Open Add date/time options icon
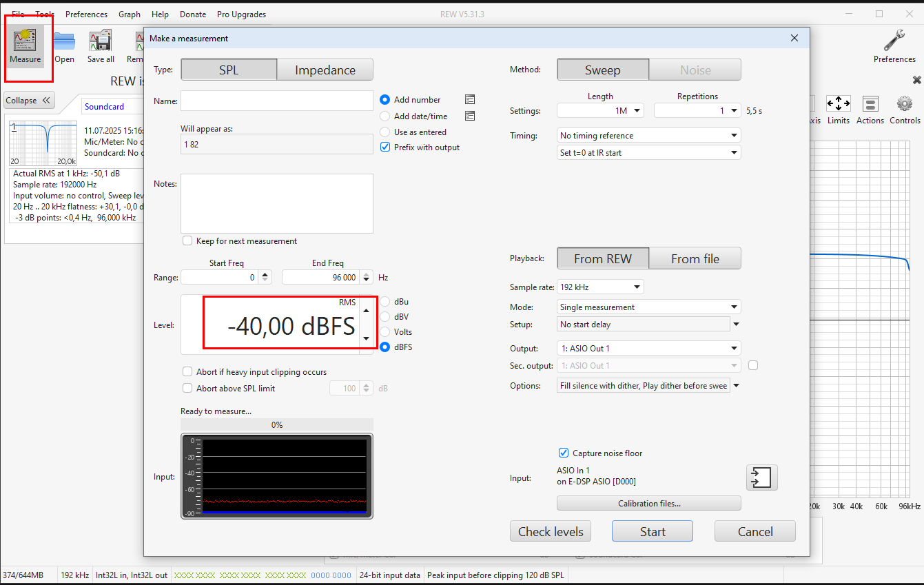 pyautogui.click(x=470, y=116)
